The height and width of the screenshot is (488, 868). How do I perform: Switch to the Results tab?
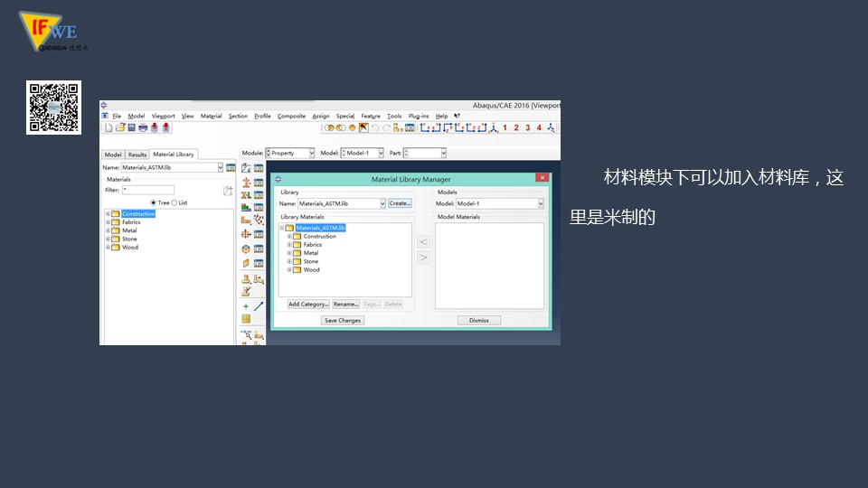(137, 155)
